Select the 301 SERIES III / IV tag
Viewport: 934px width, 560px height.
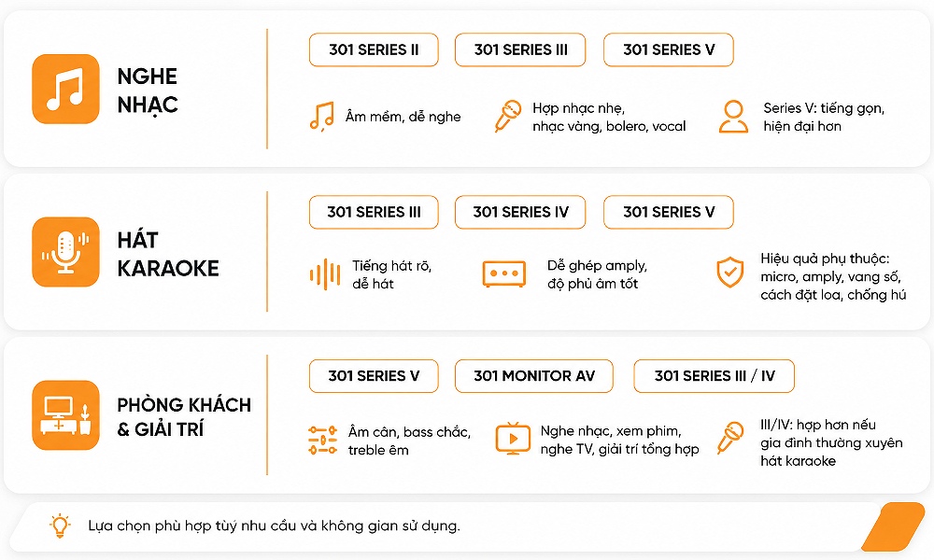(714, 376)
